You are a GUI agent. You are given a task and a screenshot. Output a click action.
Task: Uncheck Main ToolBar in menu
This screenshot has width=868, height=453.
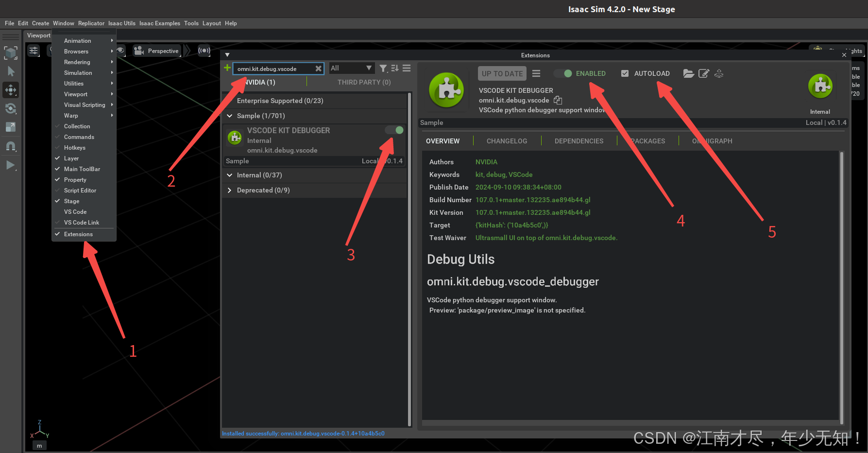pos(84,169)
